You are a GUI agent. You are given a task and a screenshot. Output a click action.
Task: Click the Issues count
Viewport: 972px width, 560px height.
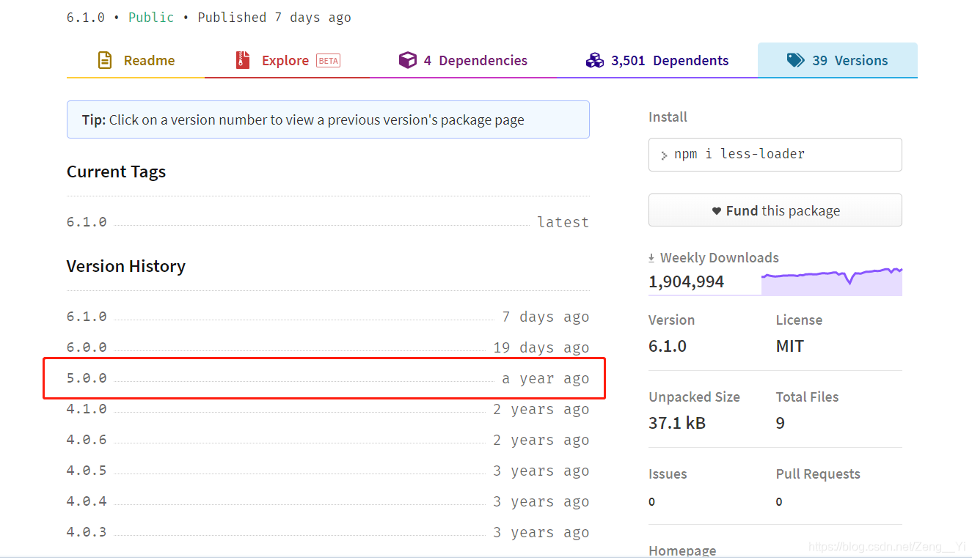coord(651,502)
